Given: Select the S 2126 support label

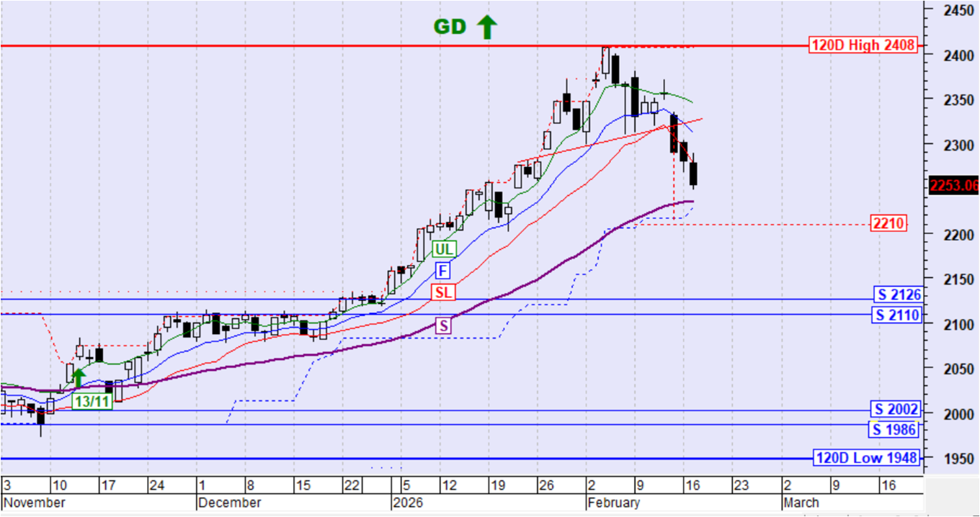Looking at the screenshot, I should [x=897, y=294].
